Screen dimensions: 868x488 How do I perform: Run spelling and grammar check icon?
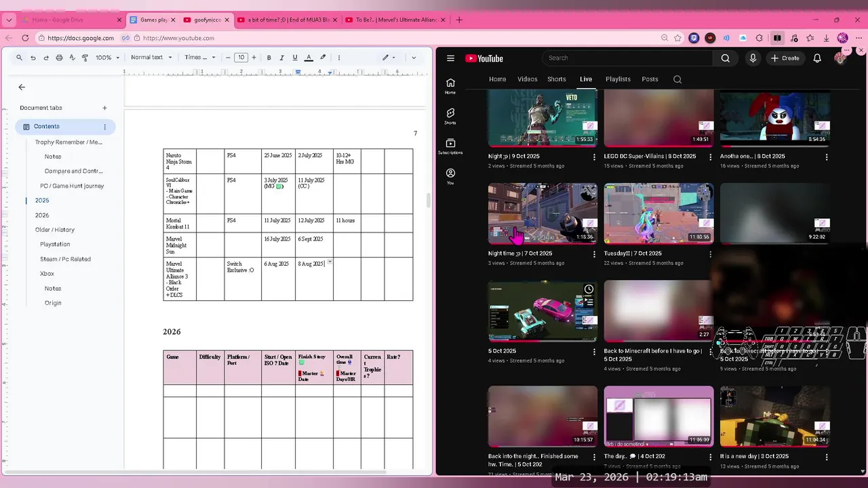pos(72,58)
